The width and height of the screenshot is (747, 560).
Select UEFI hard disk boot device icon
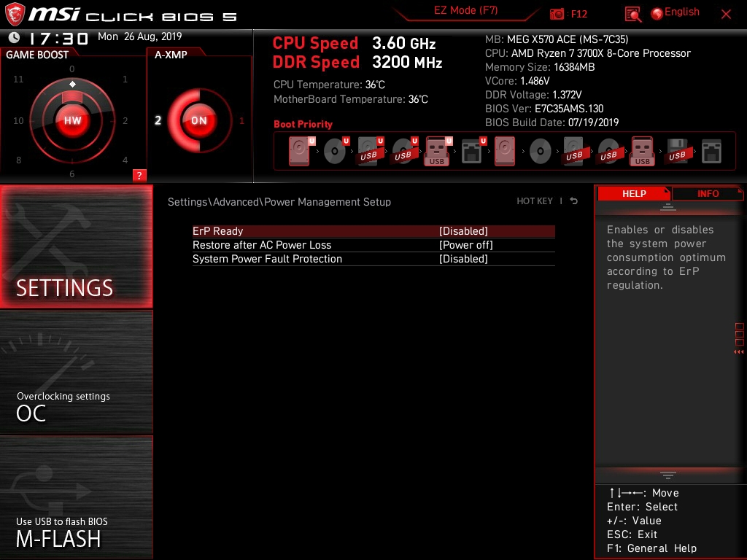click(301, 151)
